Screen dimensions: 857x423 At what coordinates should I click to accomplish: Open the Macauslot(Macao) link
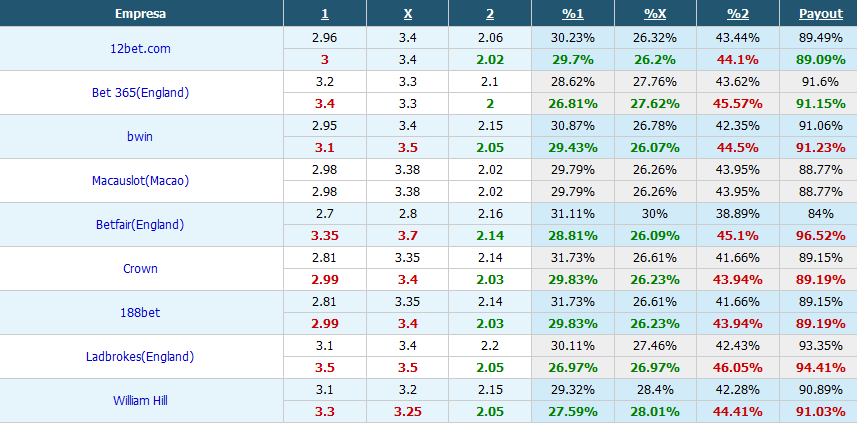point(140,181)
